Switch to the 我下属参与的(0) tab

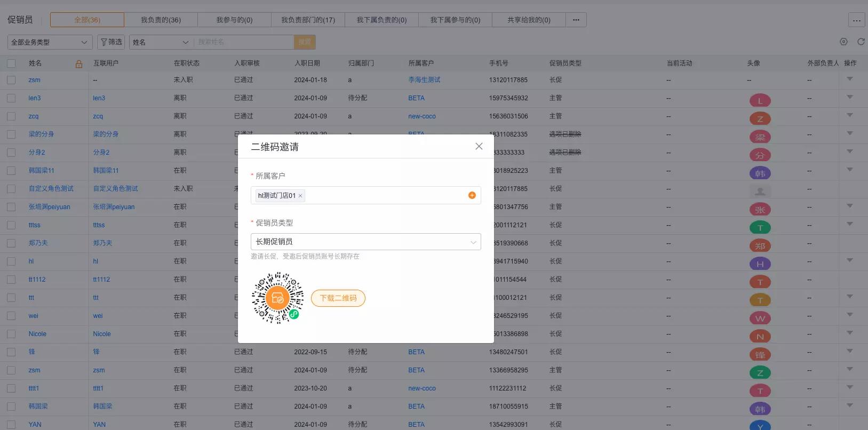455,20
